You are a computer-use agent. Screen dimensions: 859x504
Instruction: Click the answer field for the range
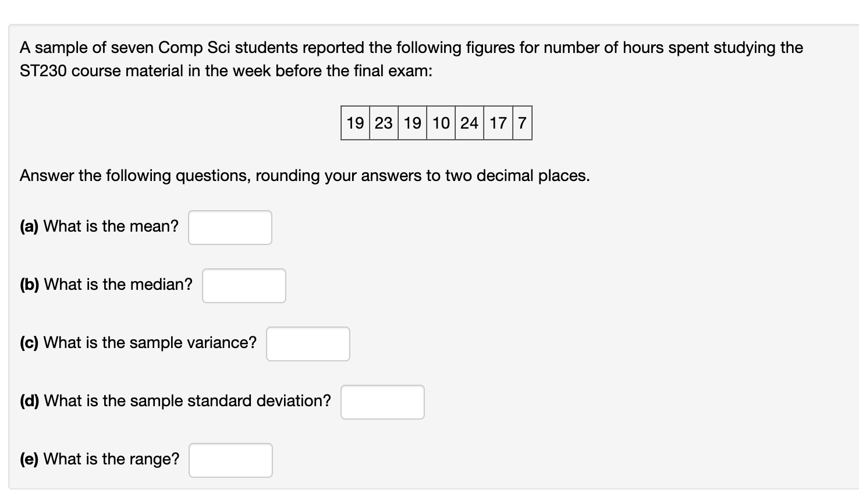[x=230, y=460]
